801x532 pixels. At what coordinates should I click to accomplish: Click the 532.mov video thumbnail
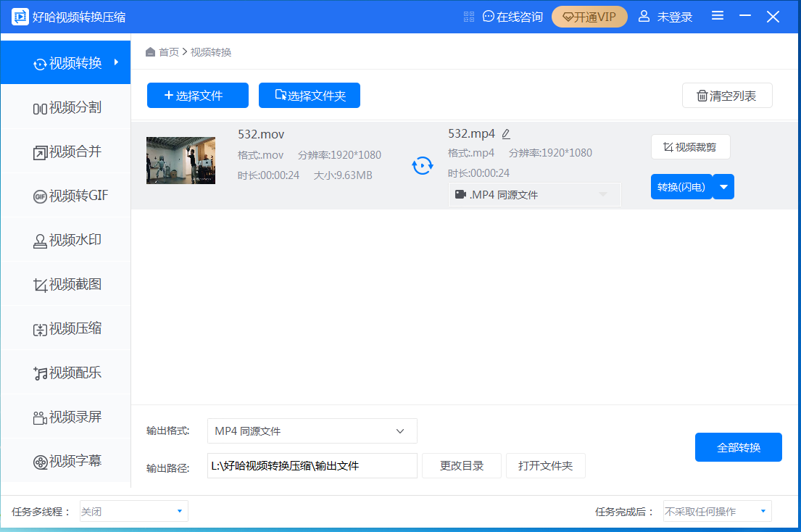[x=180, y=160]
